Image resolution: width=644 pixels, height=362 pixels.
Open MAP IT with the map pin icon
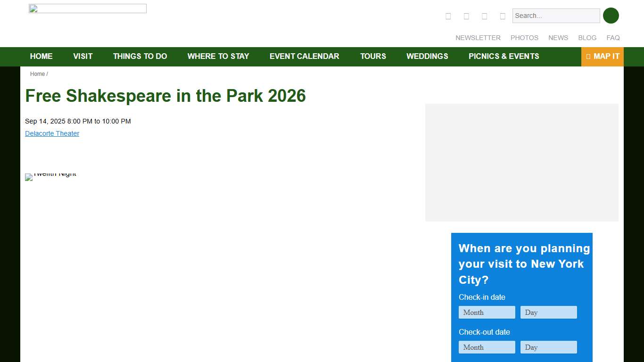pos(603,57)
